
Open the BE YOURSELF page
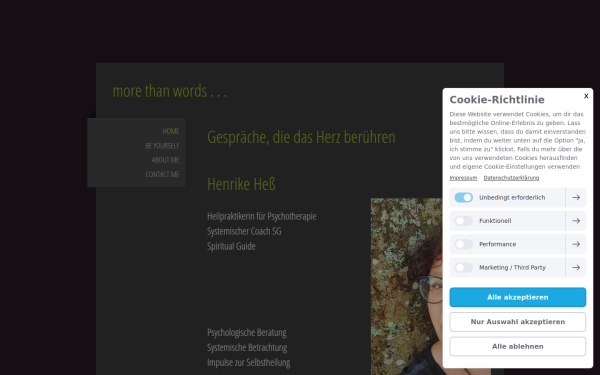pos(162,145)
